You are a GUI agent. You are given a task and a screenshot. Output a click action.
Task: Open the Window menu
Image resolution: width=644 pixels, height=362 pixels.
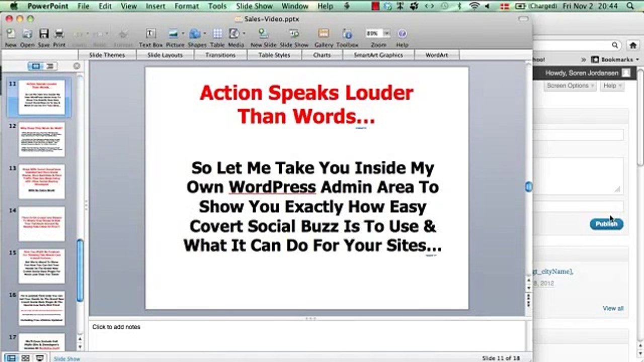295,6
